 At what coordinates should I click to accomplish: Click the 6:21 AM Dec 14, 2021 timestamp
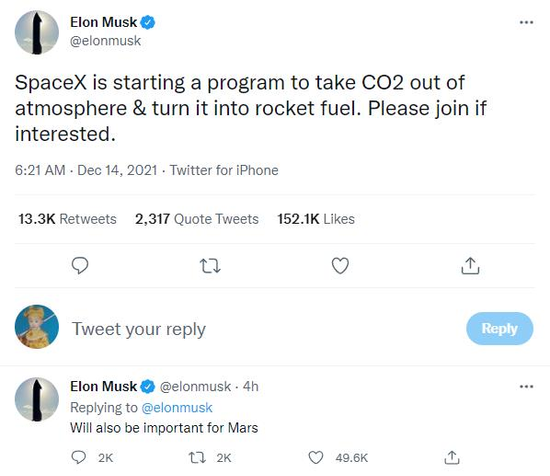[86, 170]
